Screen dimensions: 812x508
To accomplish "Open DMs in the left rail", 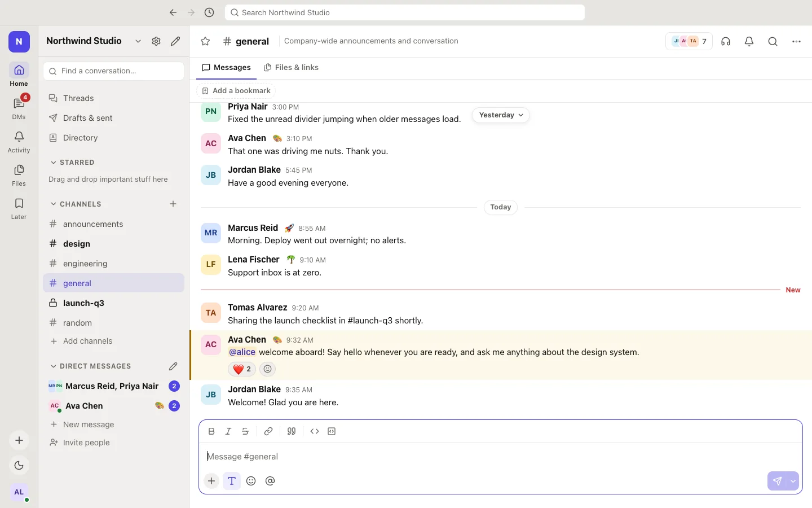I will 19,107.
